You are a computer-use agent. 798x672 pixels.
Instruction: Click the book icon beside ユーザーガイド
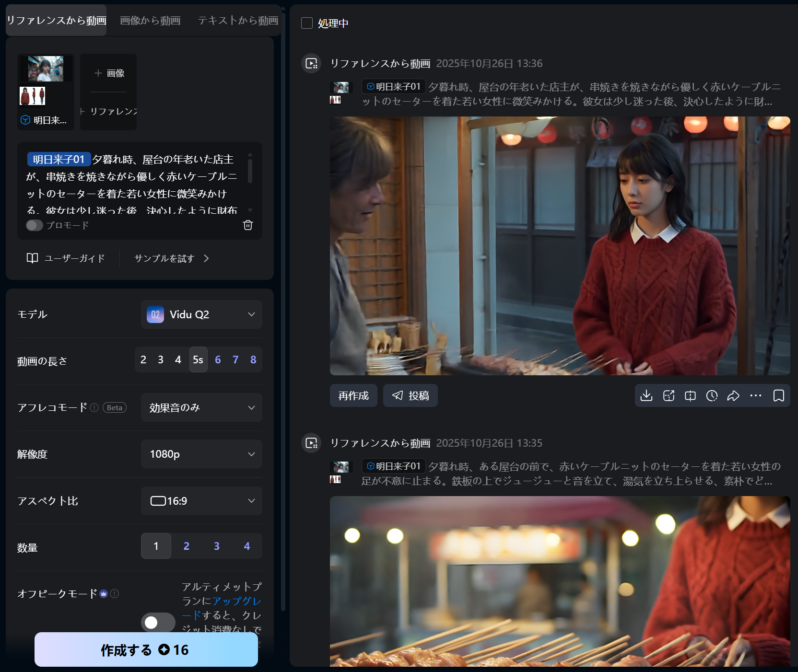pyautogui.click(x=32, y=258)
